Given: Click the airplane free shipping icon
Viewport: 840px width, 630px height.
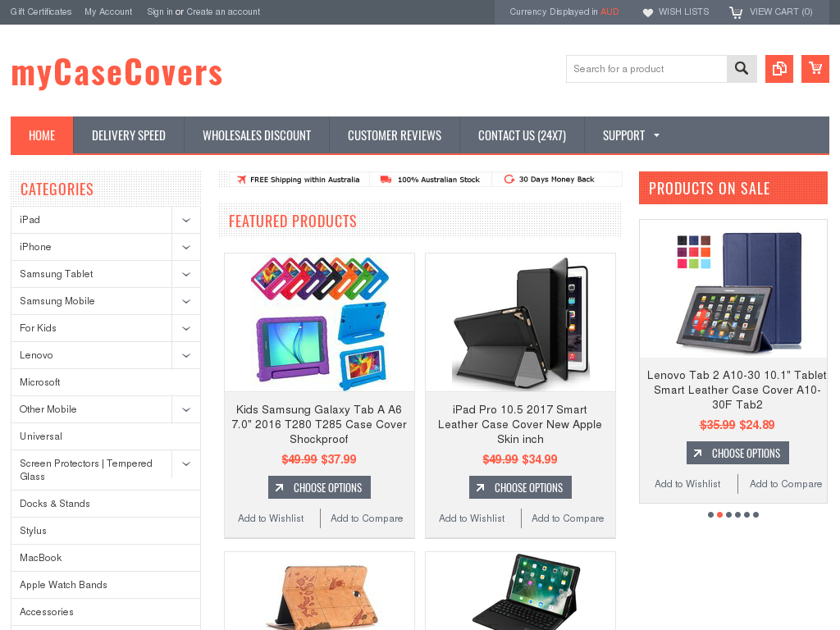Looking at the screenshot, I should pyautogui.click(x=242, y=180).
